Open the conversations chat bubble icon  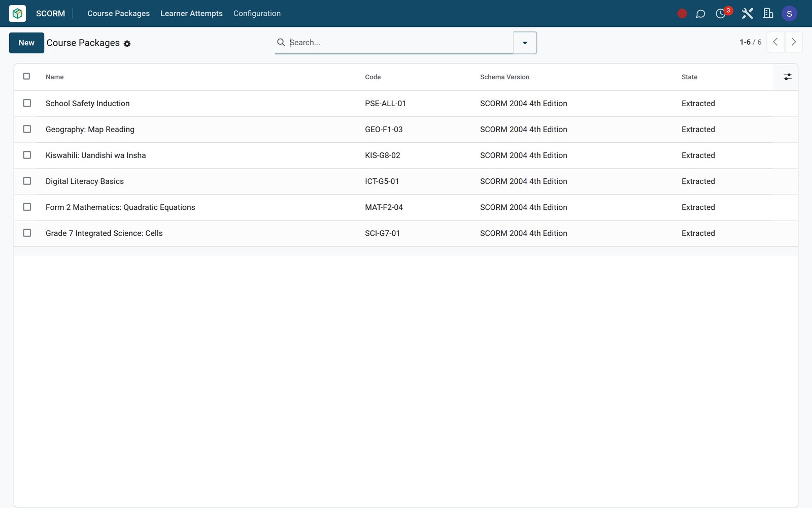coord(700,14)
